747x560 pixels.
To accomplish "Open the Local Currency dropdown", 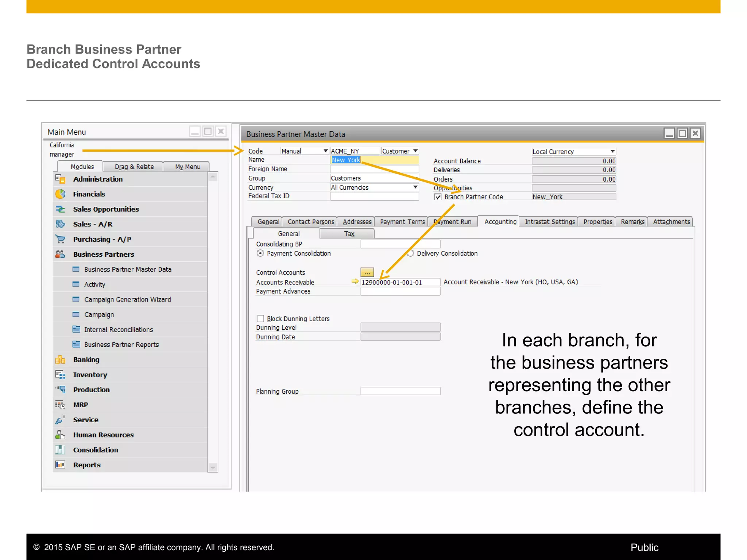I will tap(612, 152).
